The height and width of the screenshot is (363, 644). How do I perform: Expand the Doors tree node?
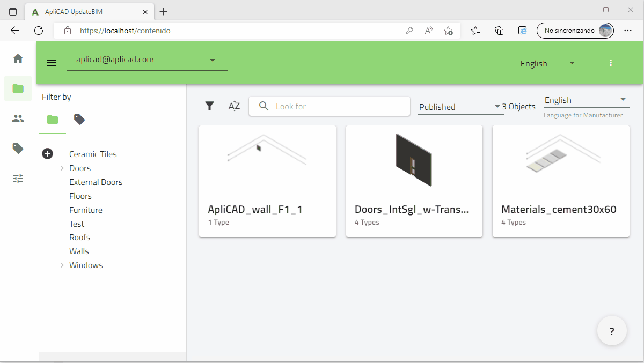click(62, 168)
